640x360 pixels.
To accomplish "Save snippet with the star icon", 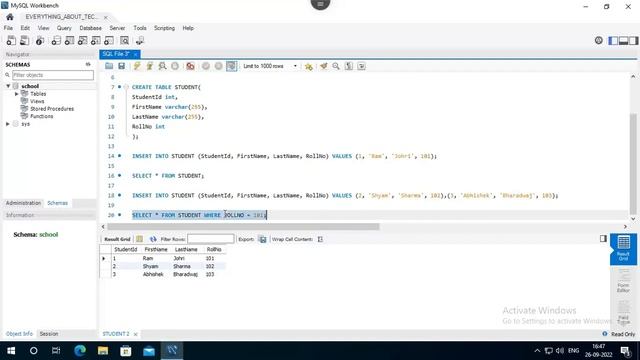I will [309, 66].
